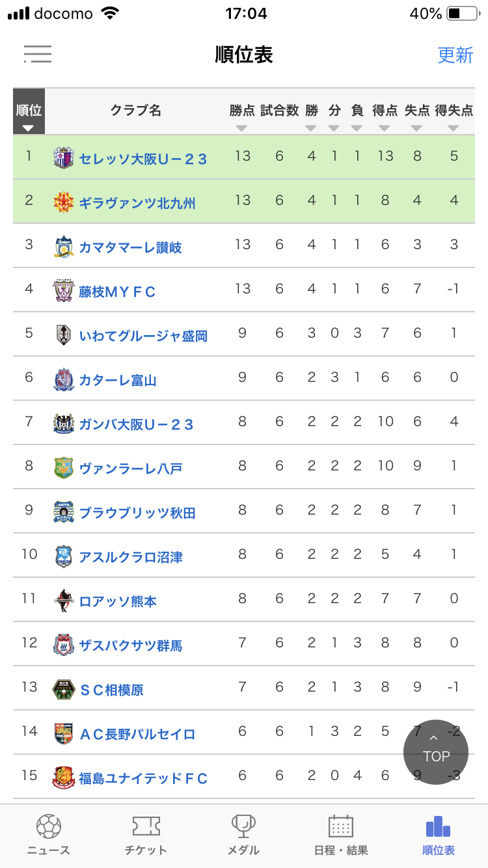This screenshot has height=868, width=488.
Task: Tap the ロアッソ熊本 club logo
Action: (63, 601)
